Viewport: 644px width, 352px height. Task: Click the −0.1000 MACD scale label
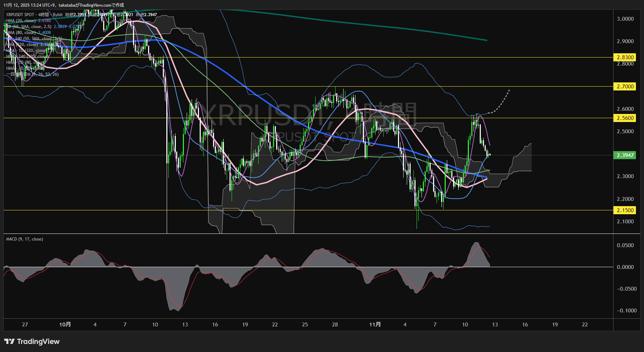coord(626,311)
